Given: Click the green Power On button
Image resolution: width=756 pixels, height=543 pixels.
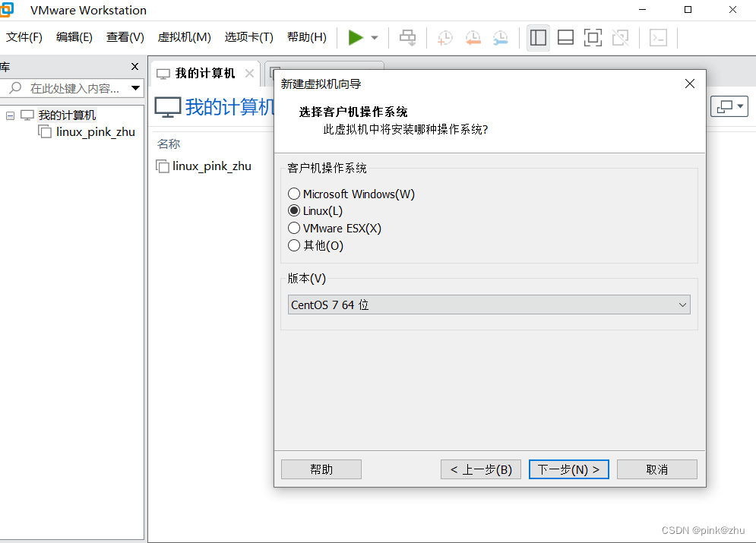Looking at the screenshot, I should tap(354, 37).
